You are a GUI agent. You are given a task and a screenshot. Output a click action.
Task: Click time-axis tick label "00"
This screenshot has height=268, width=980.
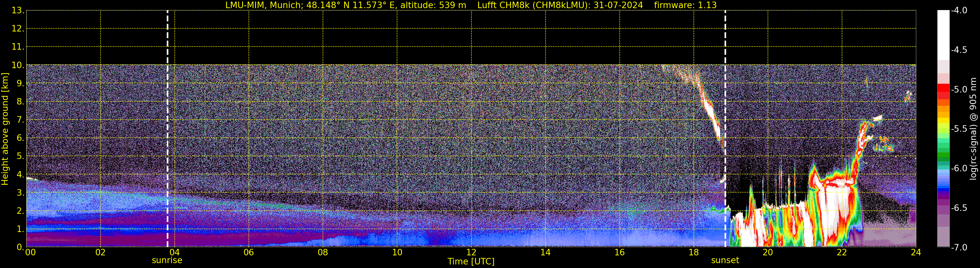point(31,252)
